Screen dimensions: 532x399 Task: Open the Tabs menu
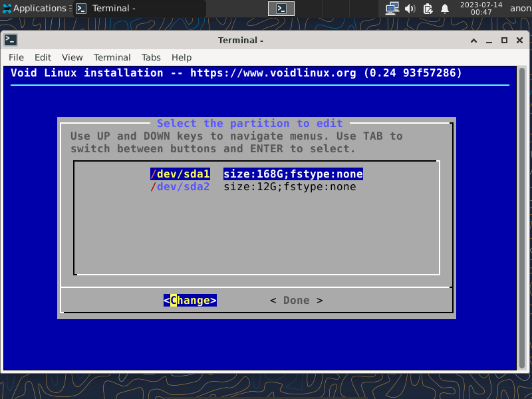click(151, 57)
